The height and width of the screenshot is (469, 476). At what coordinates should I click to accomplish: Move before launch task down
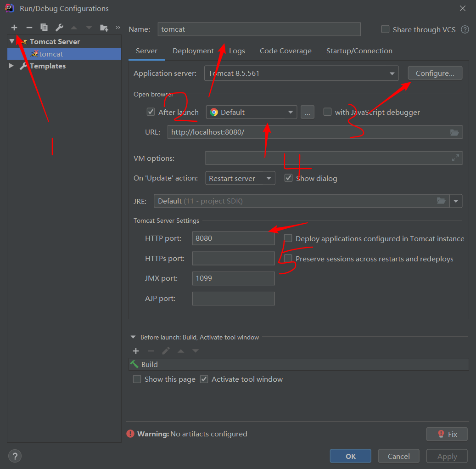pos(196,351)
